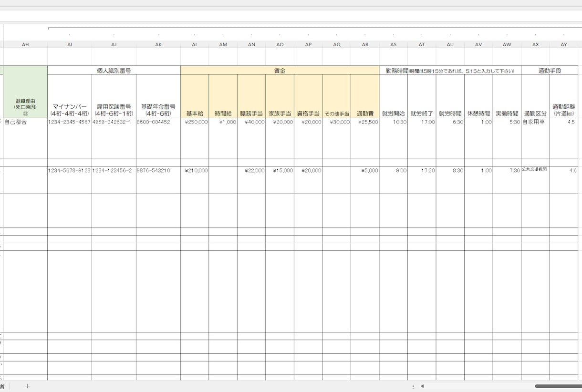
Task: Select column AW header
Action: (507, 44)
